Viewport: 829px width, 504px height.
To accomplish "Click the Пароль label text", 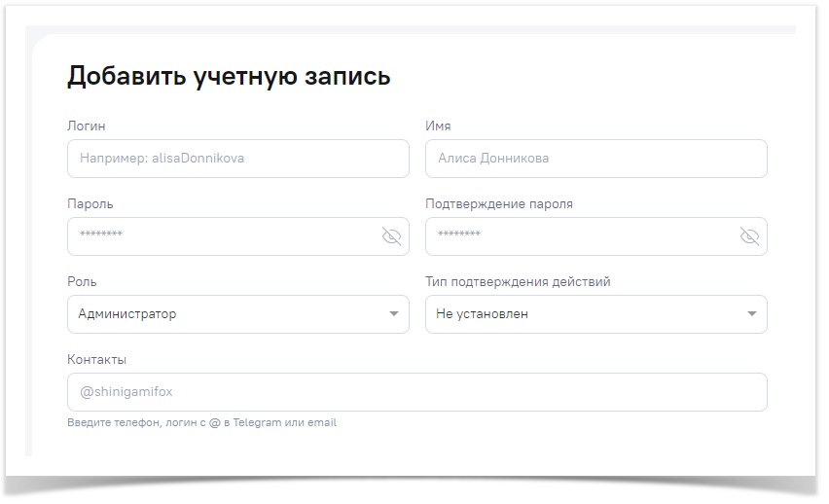I will (x=90, y=204).
